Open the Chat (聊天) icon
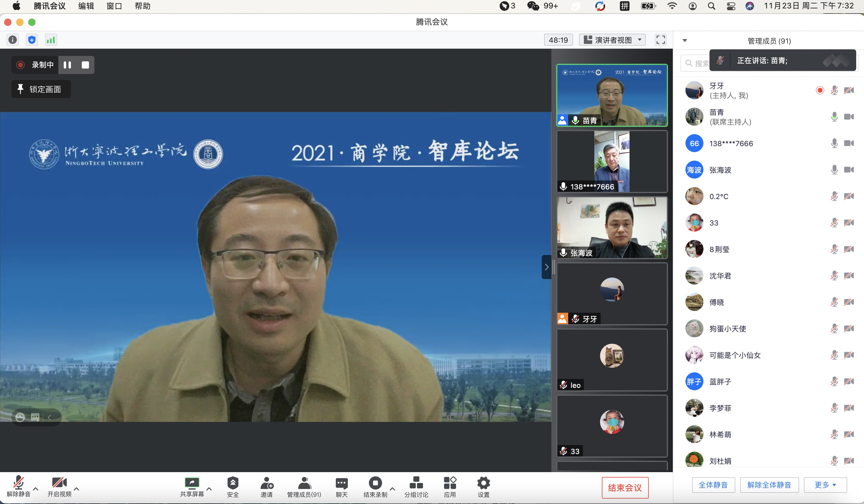The width and height of the screenshot is (864, 504). [x=342, y=483]
